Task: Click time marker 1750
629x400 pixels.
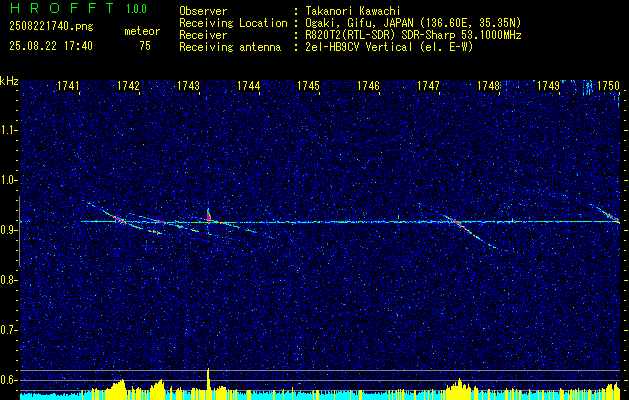Action: click(608, 85)
